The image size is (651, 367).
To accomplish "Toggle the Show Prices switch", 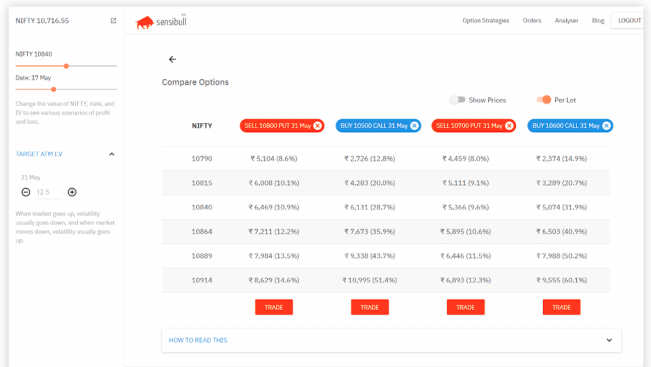I will point(458,100).
